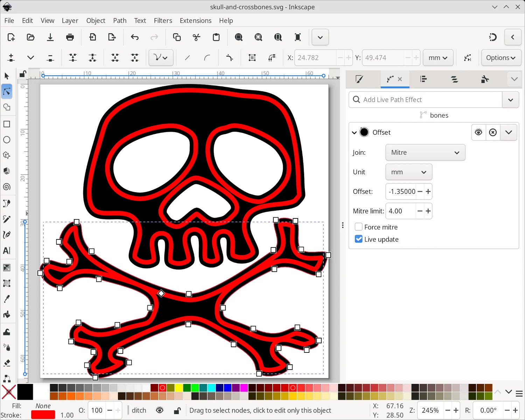Switch to Align and Distribute tab

pyautogui.click(x=423, y=79)
